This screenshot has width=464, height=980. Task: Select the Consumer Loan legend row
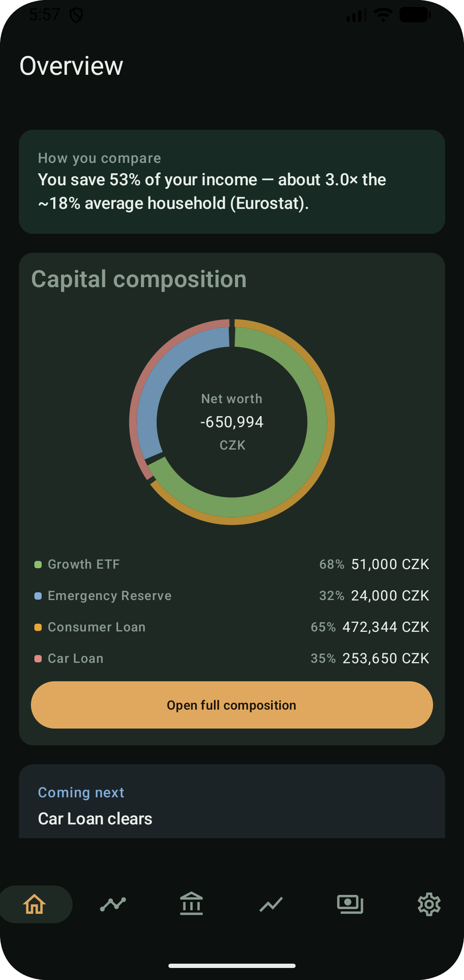232,627
